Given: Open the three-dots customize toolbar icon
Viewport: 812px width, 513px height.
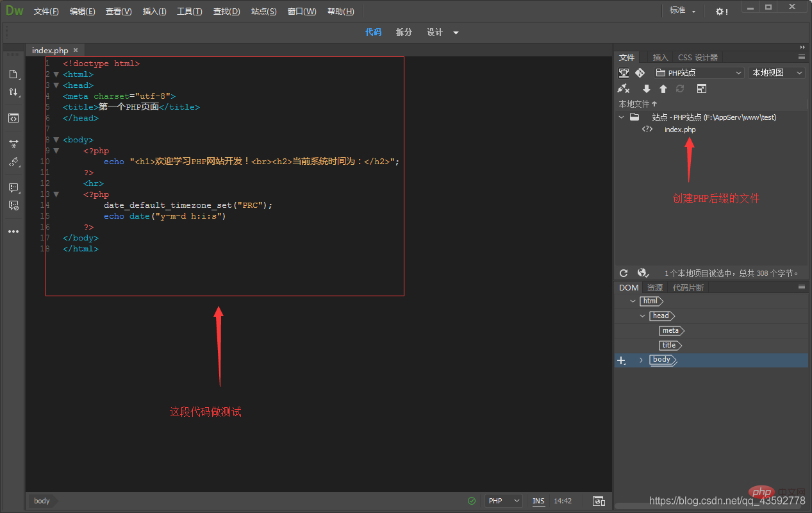Looking at the screenshot, I should 13,231.
